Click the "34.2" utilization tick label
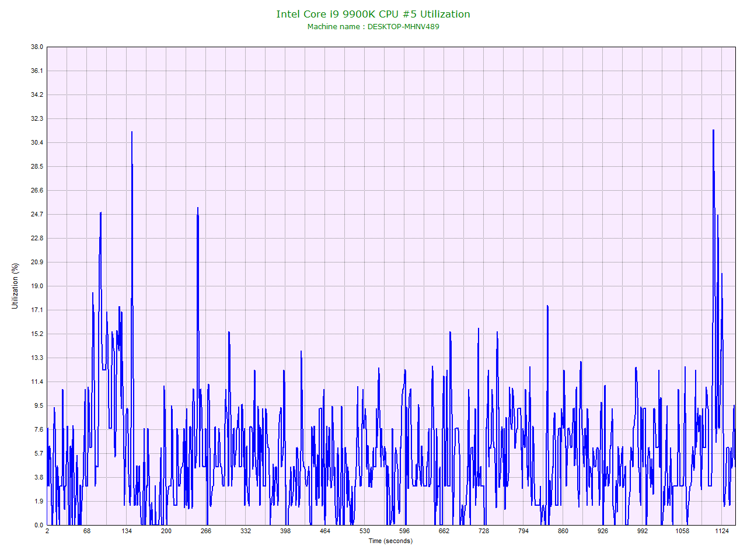This screenshot has height=560, width=747. [x=37, y=95]
